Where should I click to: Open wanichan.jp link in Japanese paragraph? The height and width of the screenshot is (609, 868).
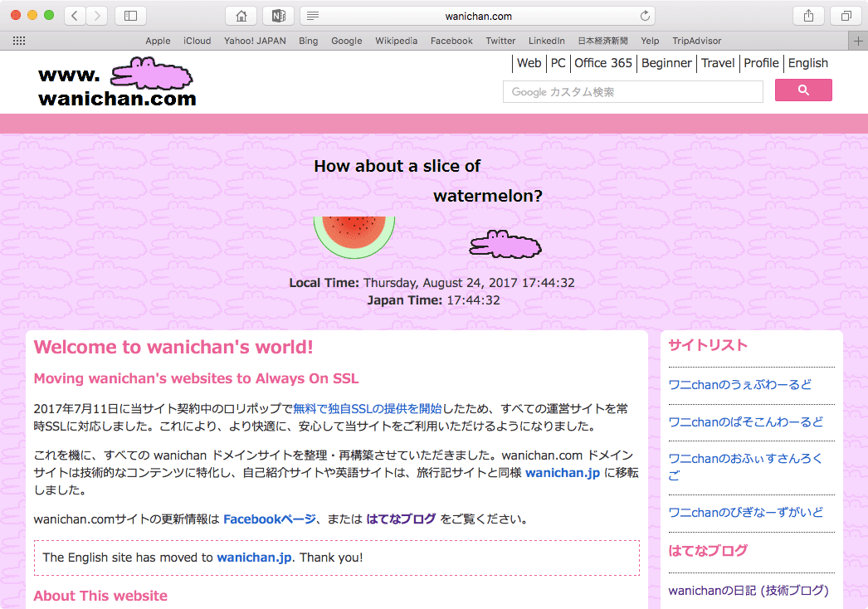563,473
